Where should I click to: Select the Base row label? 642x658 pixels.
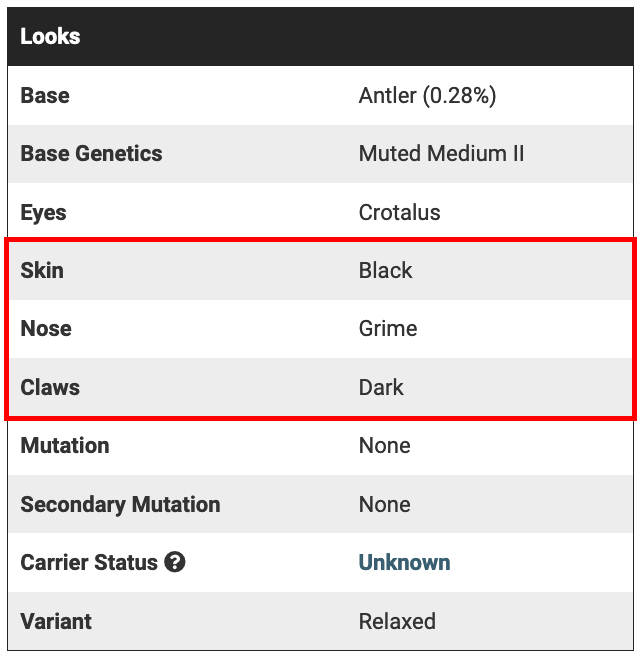pos(45,96)
